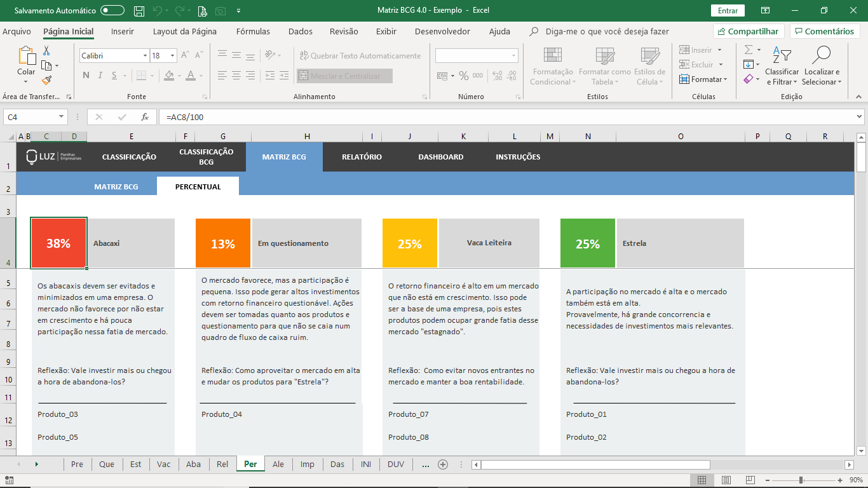
Task: Go to the DASHBOARD navigation button
Action: 441,157
